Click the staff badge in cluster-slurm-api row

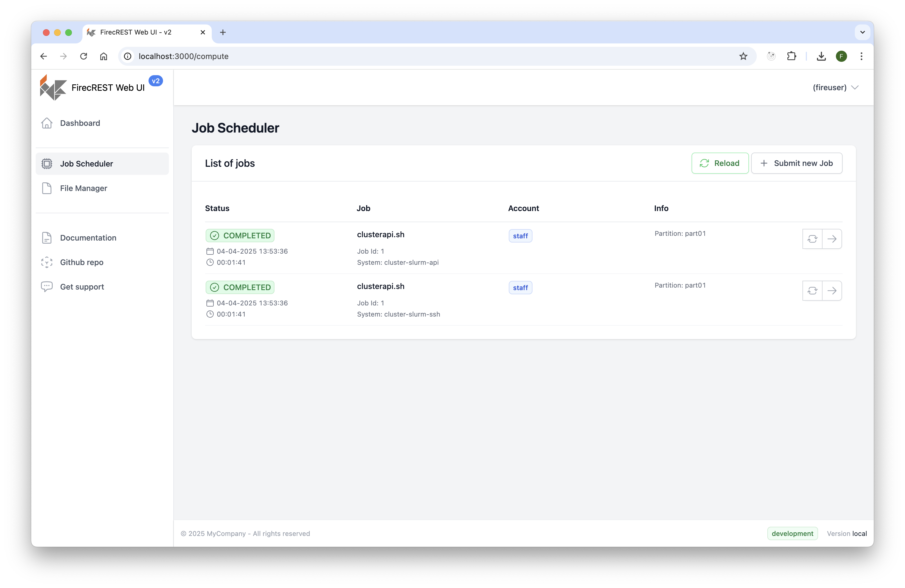tap(520, 236)
